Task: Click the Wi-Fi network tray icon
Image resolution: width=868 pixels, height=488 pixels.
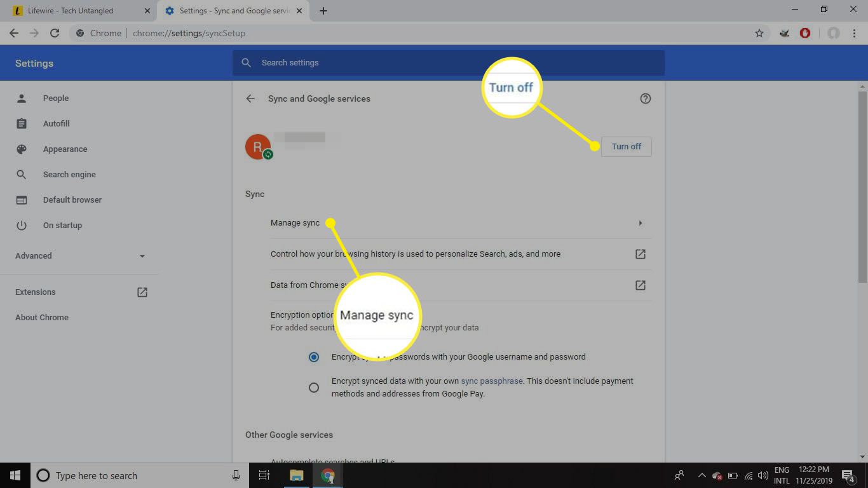Action: [748, 475]
